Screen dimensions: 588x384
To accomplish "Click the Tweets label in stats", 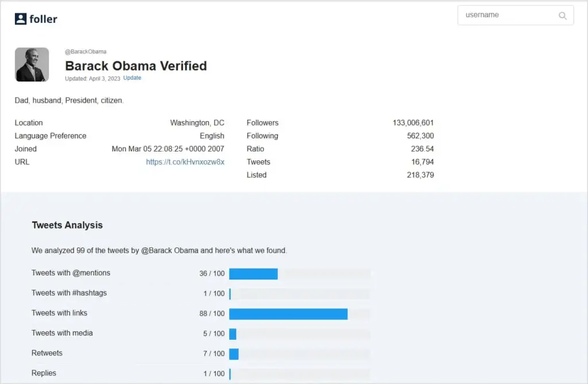I will pos(258,162).
